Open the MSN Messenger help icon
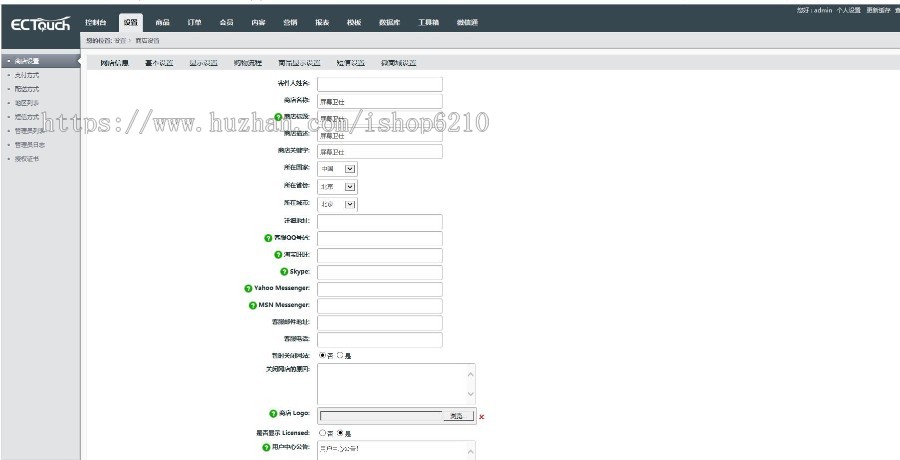This screenshot has width=900, height=460. tap(253, 305)
